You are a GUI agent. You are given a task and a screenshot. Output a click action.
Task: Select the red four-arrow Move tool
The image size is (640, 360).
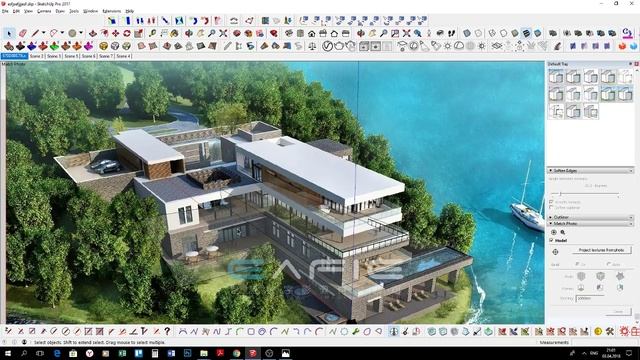tap(116, 33)
